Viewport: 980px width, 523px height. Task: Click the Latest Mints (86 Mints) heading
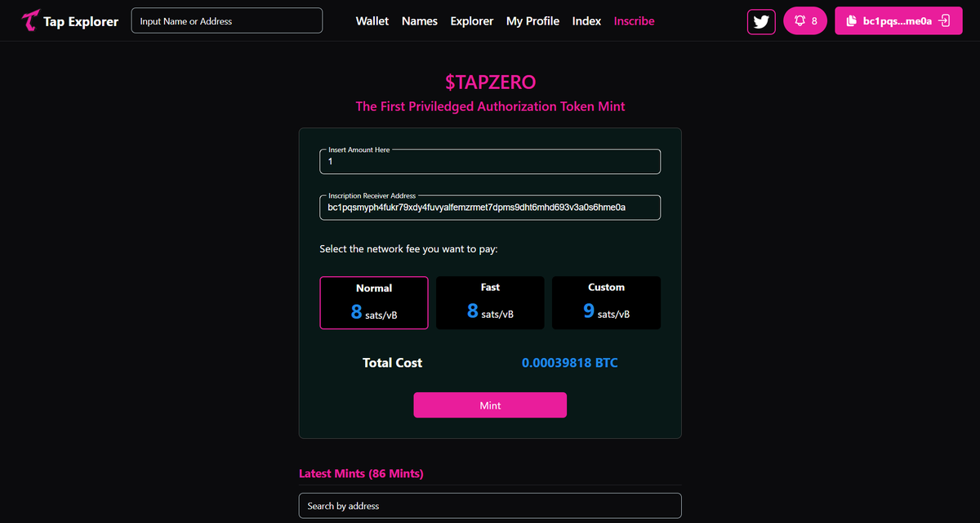[x=361, y=473]
